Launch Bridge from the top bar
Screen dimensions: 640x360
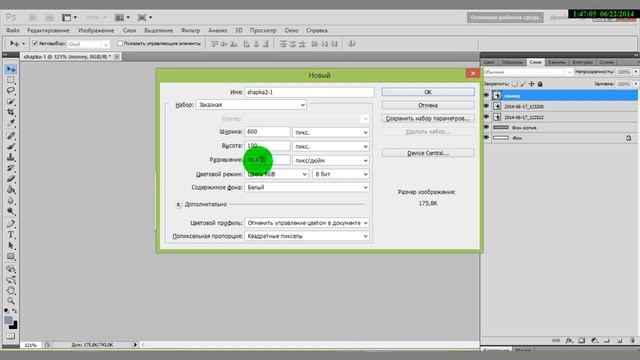(x=33, y=18)
